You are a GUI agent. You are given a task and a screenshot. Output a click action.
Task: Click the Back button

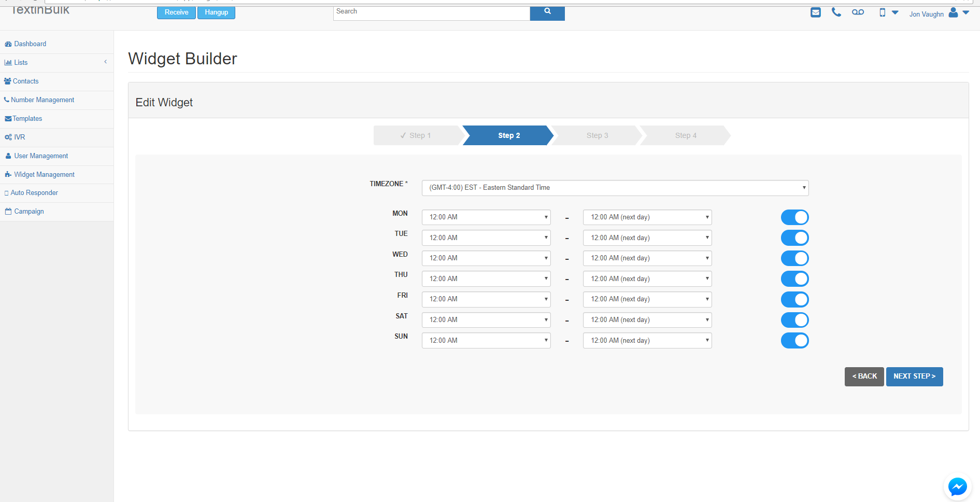pyautogui.click(x=864, y=376)
